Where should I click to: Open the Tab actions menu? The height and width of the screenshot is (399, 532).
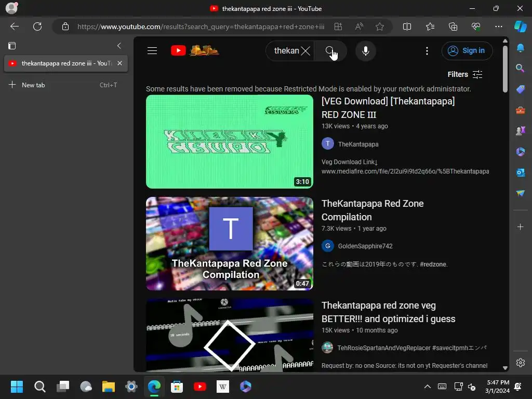(x=12, y=46)
